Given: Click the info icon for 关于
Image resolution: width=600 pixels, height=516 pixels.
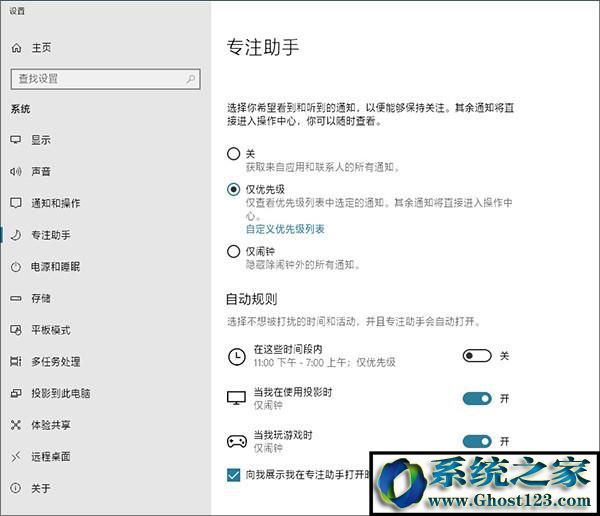Looking at the screenshot, I should [x=16, y=488].
